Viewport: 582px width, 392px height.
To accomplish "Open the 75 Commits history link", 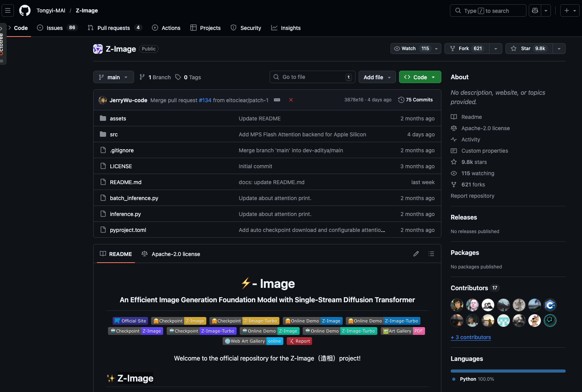I will click(415, 100).
